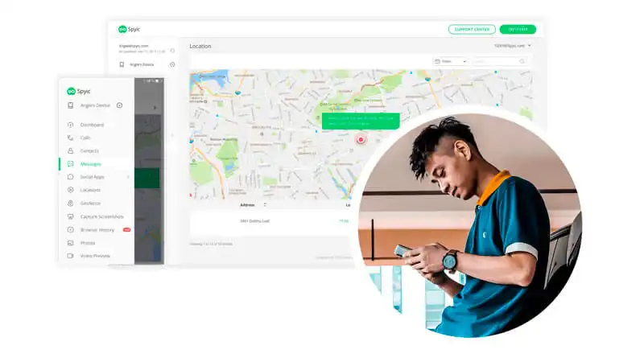Open Capture Screenshots in the sidebar menu
This screenshot has width=644, height=362.
pyautogui.click(x=102, y=216)
